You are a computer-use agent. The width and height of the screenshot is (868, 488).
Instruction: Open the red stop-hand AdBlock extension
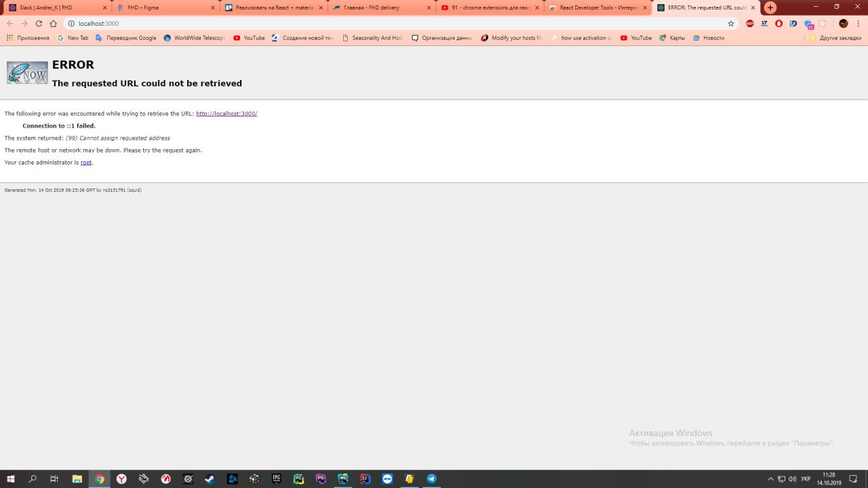[x=779, y=24]
